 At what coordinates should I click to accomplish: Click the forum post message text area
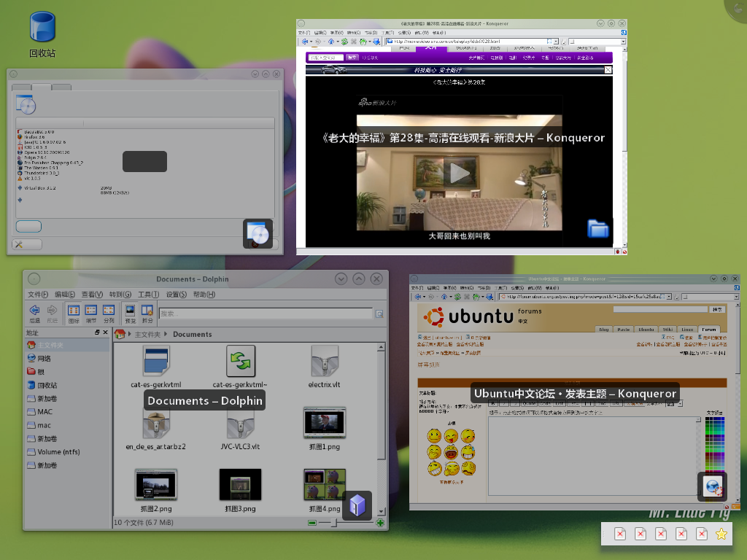(x=595, y=456)
